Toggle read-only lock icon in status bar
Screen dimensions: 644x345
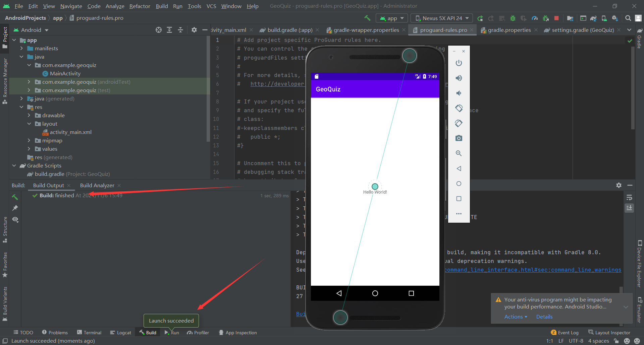(x=616, y=341)
